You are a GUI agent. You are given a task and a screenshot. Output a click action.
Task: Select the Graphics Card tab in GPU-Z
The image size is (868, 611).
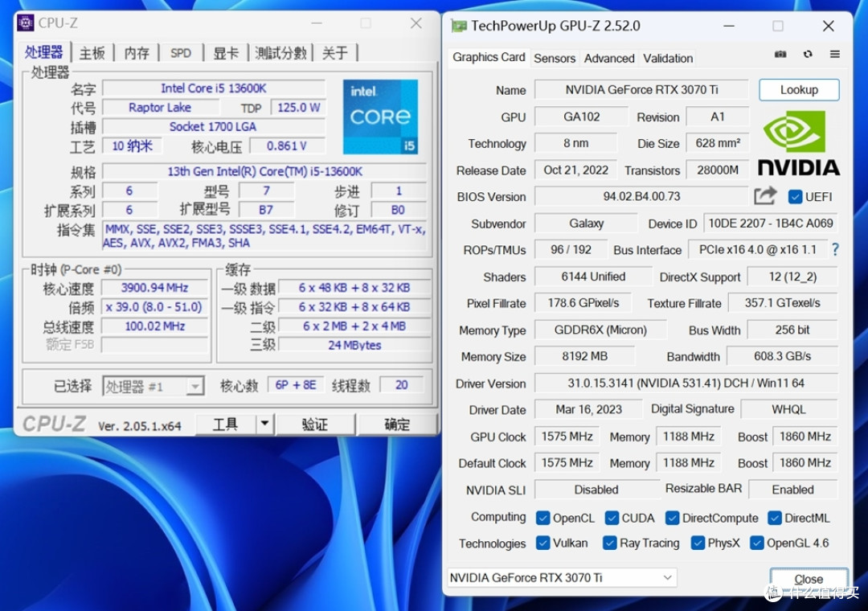click(489, 57)
